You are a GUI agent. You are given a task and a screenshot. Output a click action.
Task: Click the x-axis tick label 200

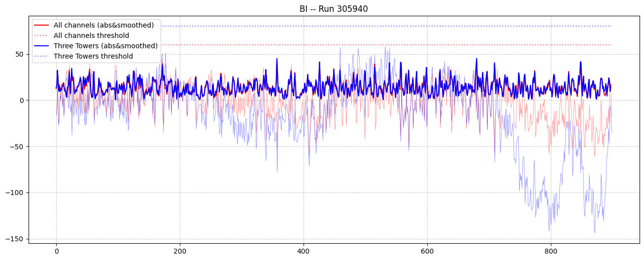tap(180, 251)
